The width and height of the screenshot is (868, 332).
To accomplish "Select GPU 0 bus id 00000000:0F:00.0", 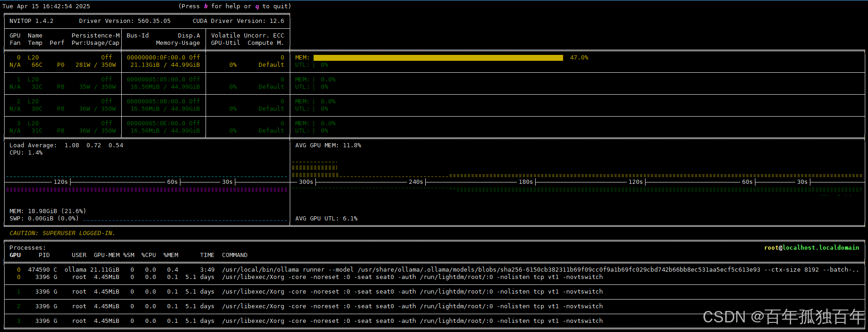I will (x=156, y=58).
